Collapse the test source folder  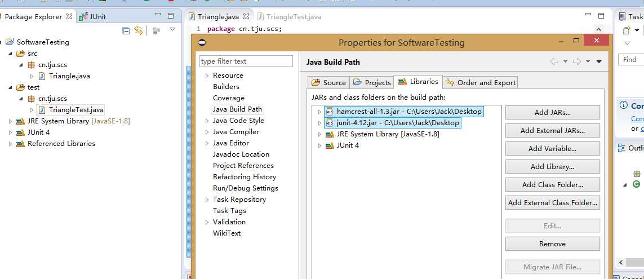pyautogui.click(x=10, y=87)
